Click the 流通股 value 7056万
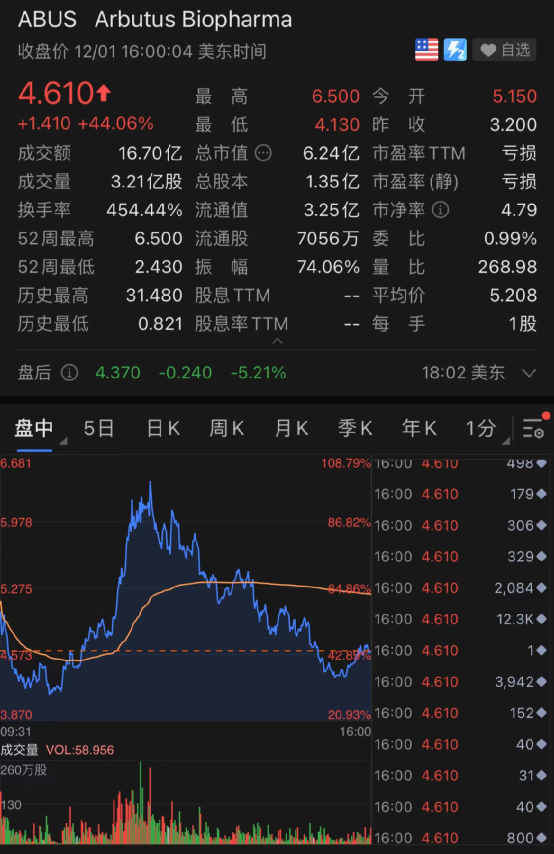The width and height of the screenshot is (554, 854). [x=328, y=238]
